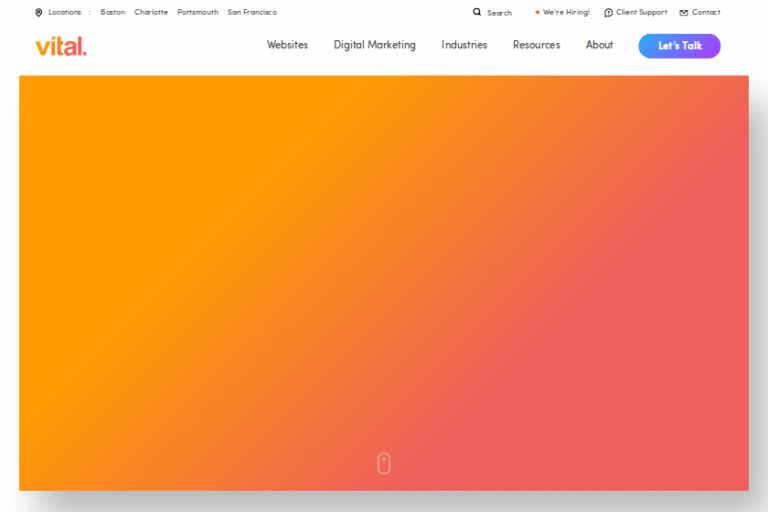Click the mouse scroll indicator icon
This screenshot has width=768, height=512.
tap(383, 463)
